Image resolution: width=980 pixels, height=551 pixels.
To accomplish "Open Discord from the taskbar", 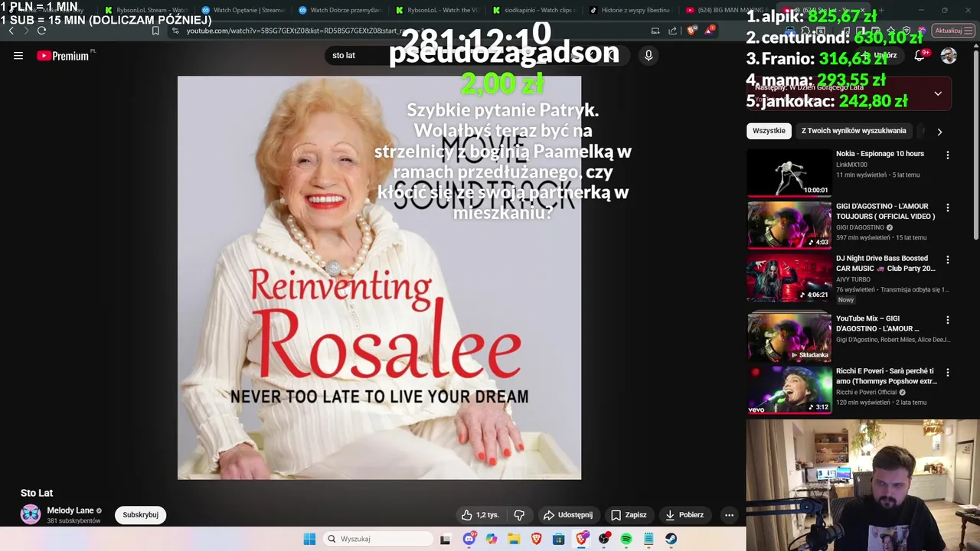I will point(469,539).
